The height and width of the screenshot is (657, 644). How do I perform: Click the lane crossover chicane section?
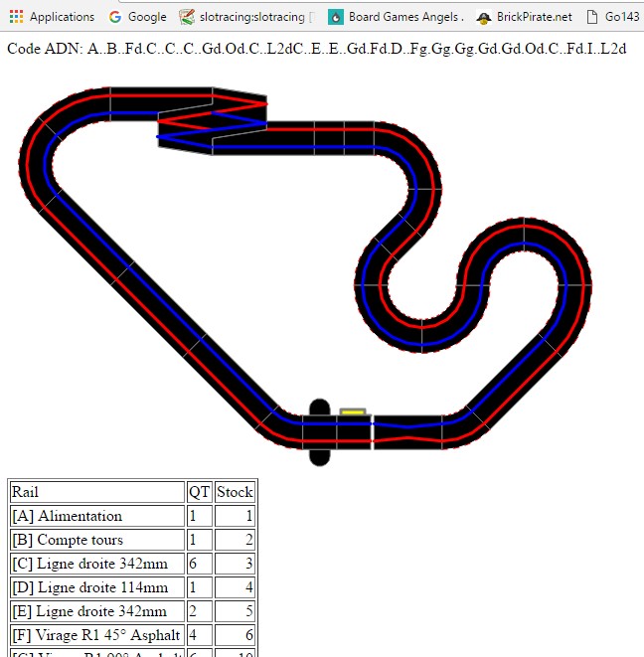click(212, 120)
